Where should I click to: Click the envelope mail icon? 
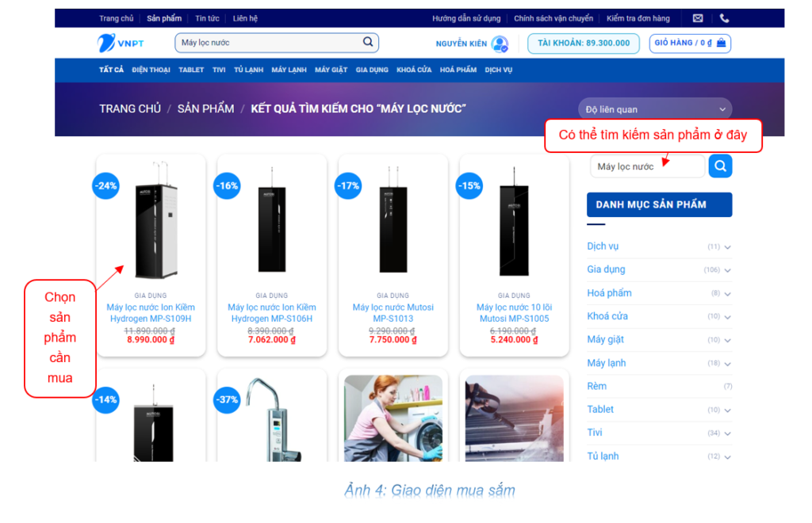click(x=698, y=18)
